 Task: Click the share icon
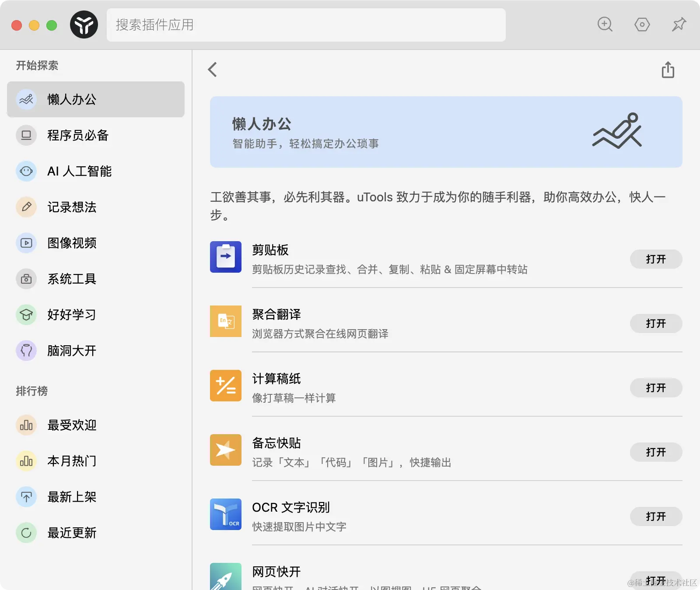[668, 70]
